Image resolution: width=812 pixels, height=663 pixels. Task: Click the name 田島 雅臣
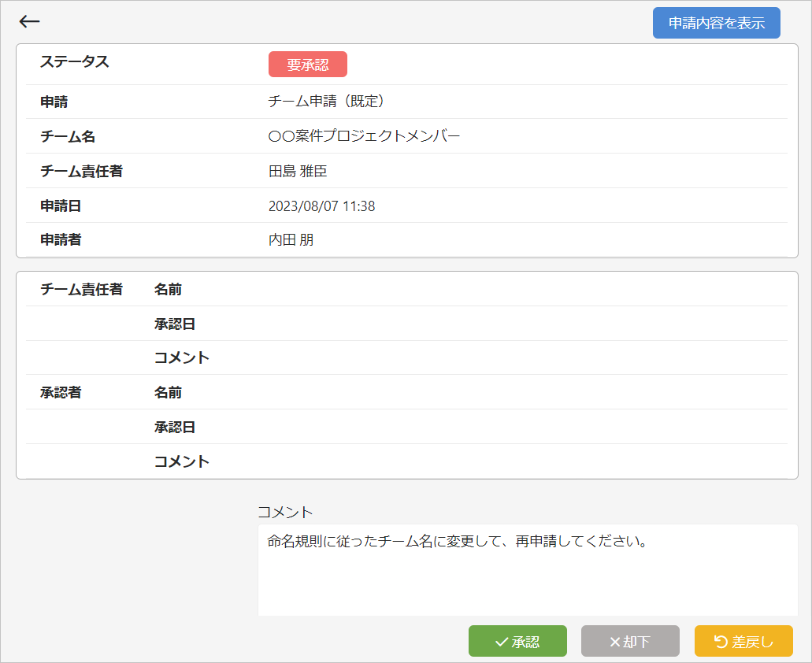298,171
